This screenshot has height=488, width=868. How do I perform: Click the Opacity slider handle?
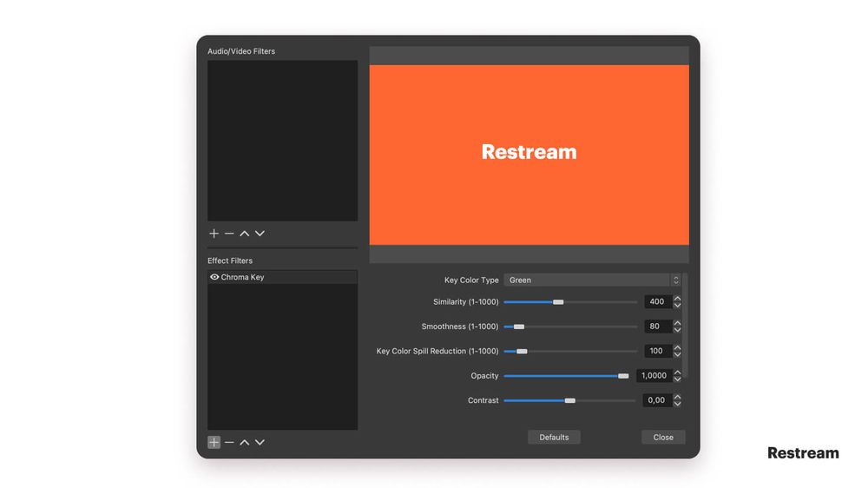point(623,376)
